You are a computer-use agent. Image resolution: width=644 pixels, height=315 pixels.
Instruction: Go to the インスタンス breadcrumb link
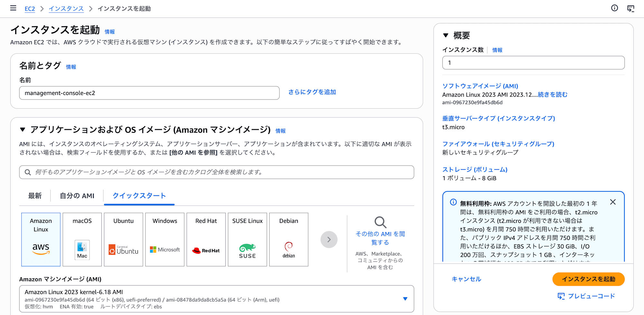click(66, 9)
